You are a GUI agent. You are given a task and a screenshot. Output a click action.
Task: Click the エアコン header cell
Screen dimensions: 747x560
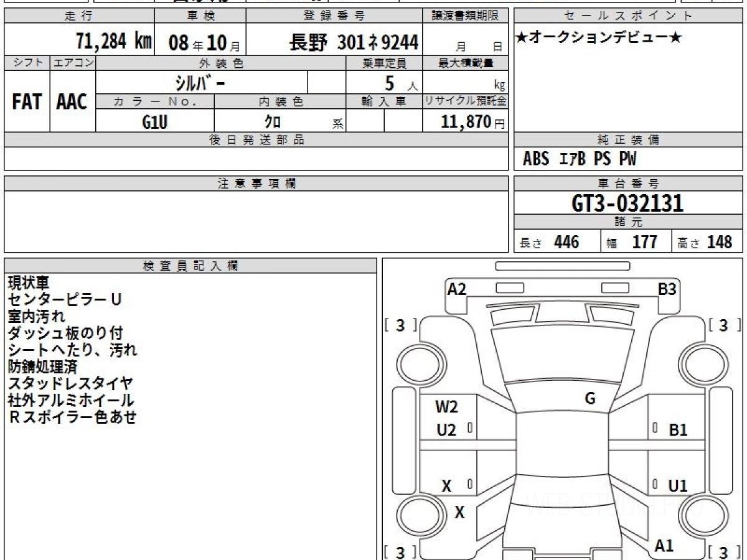[x=73, y=62]
